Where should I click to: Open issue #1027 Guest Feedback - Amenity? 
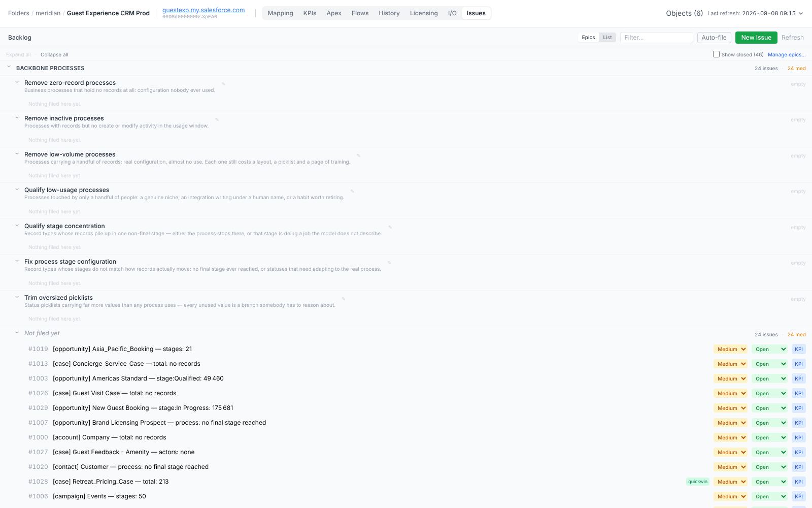coord(123,452)
